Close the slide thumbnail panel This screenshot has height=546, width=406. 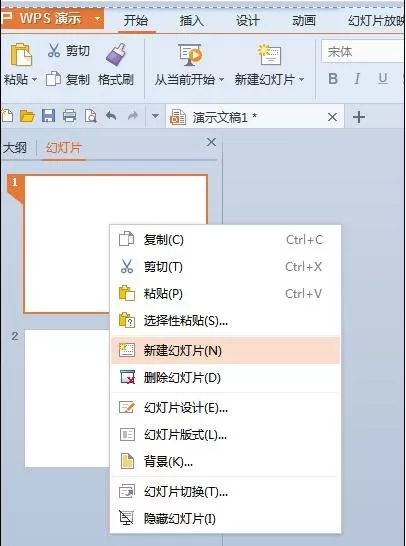pyautogui.click(x=211, y=142)
